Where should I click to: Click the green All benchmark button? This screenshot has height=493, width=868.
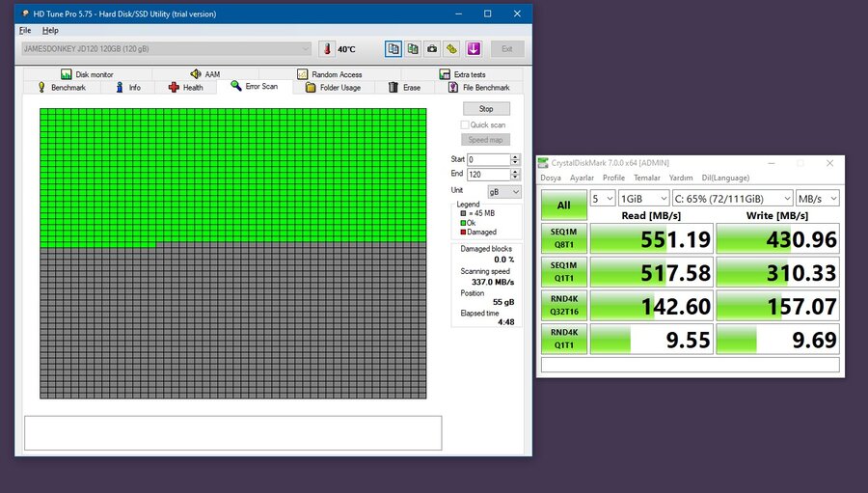563,205
